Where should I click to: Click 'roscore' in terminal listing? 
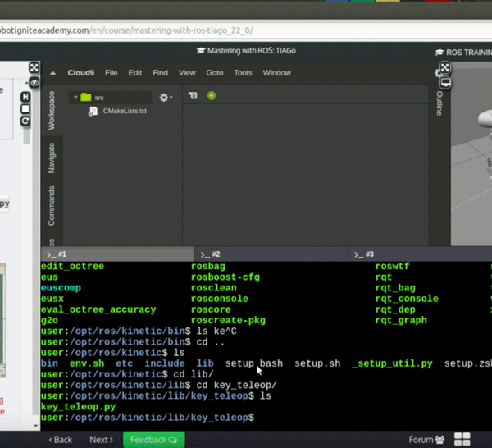pyautogui.click(x=211, y=309)
